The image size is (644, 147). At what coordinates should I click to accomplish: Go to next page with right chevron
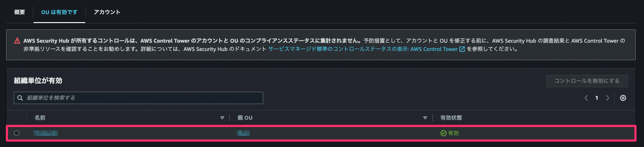click(607, 98)
